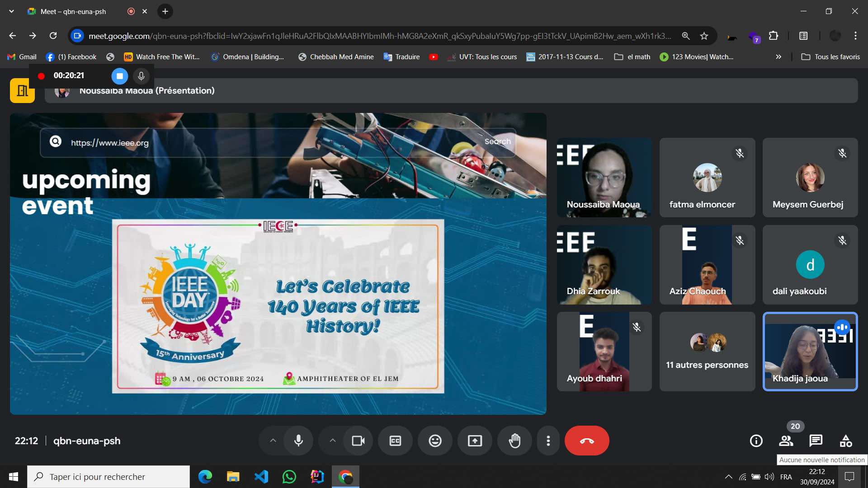Select the Noussaiba Maoua participant tile

pos(604,178)
